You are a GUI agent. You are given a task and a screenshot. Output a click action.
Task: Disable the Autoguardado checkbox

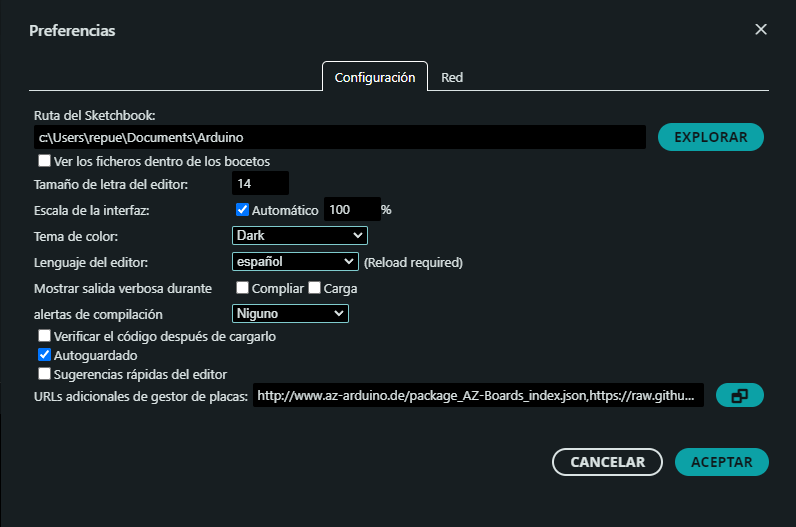click(44, 355)
